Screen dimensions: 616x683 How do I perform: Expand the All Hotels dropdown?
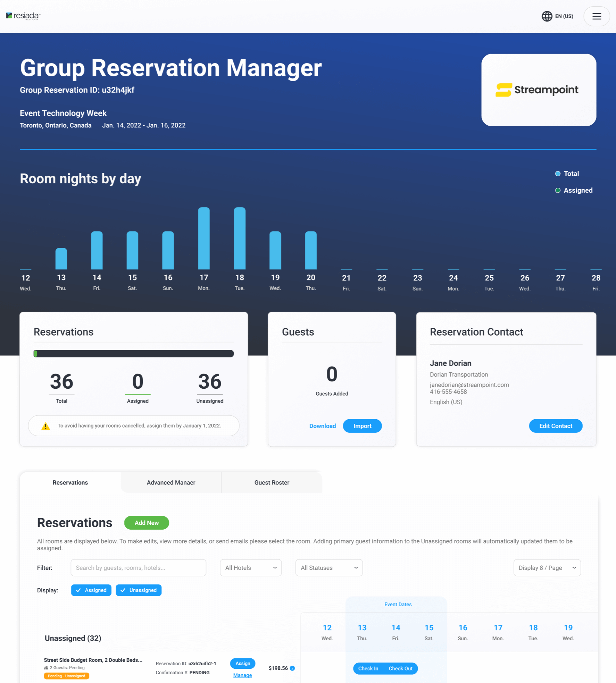(250, 568)
